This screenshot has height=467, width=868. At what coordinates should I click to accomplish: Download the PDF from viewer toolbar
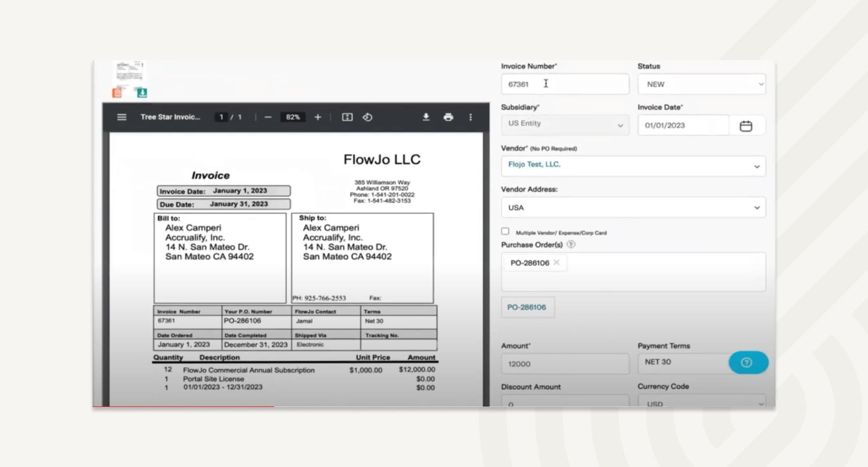(x=426, y=117)
